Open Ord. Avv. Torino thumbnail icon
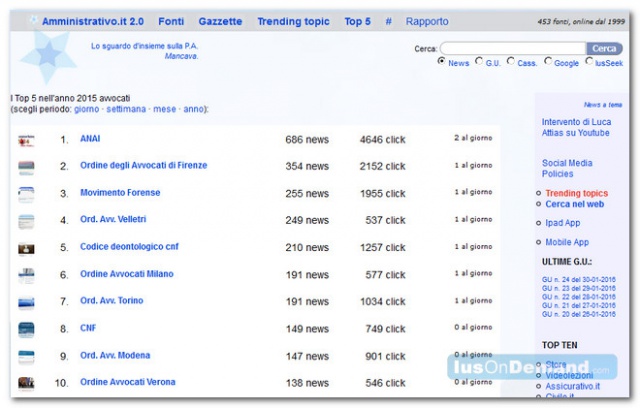The height and width of the screenshot is (408, 640). click(26, 303)
